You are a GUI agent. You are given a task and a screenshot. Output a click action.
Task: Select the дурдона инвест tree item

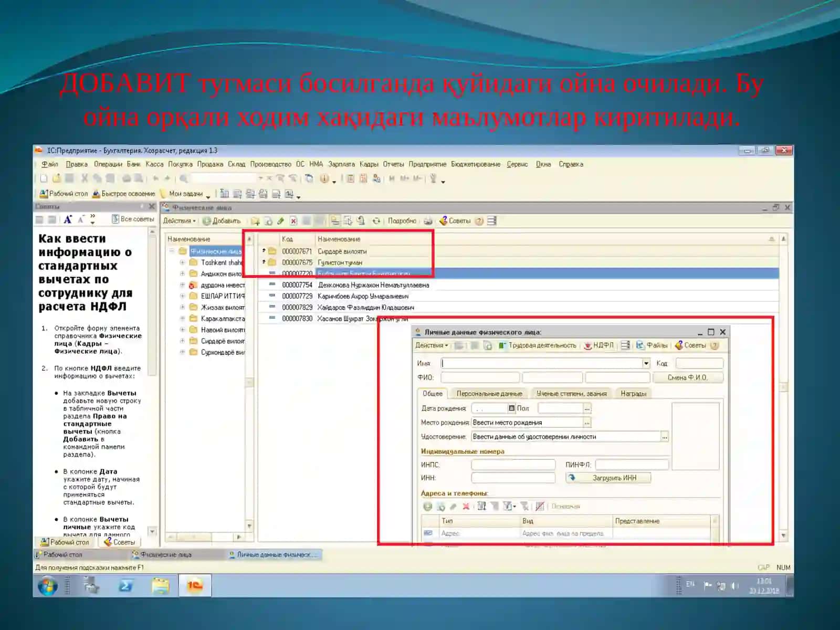tap(223, 285)
